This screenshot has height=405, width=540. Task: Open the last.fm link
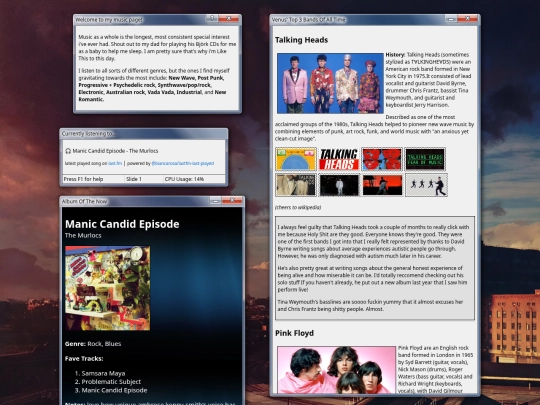pos(115,163)
